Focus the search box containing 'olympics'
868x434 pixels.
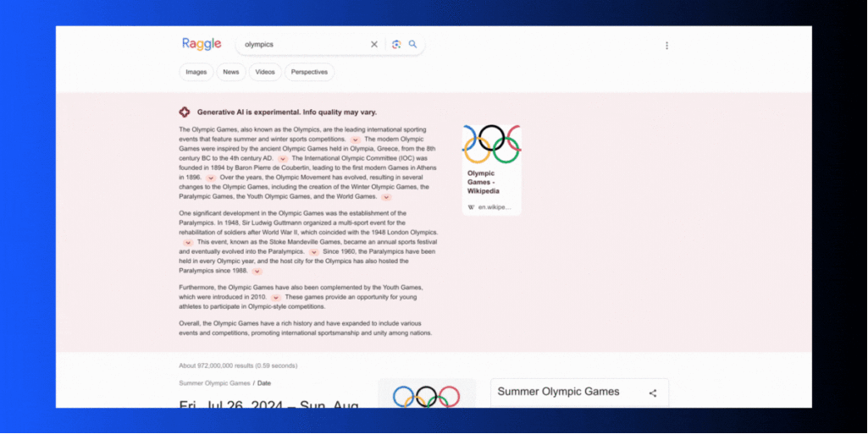(x=301, y=44)
